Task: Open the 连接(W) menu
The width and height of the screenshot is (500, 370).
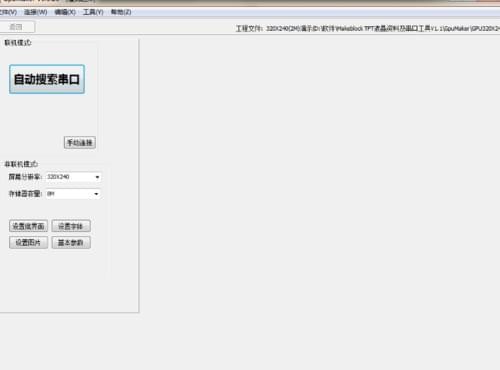Action: tap(35, 12)
